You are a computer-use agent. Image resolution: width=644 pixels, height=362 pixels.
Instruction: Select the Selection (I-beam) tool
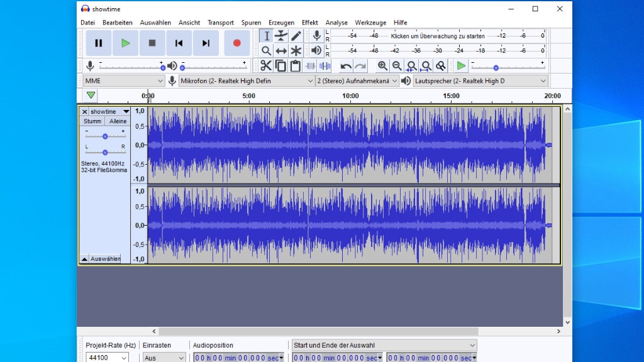pyautogui.click(x=266, y=36)
